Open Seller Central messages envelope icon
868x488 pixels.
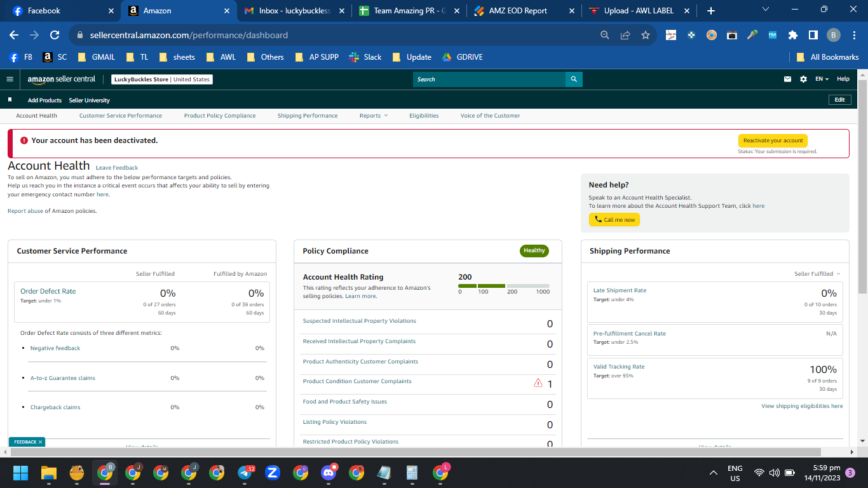[788, 79]
